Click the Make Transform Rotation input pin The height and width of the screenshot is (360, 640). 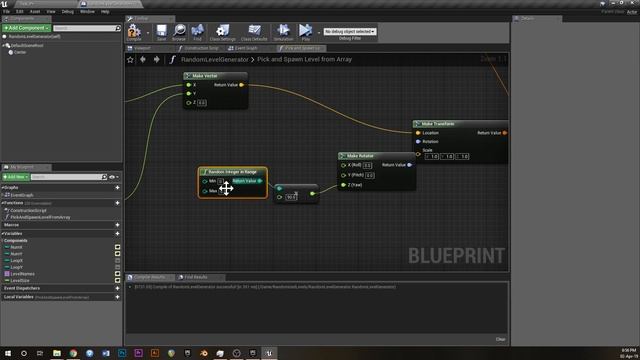[418, 142]
